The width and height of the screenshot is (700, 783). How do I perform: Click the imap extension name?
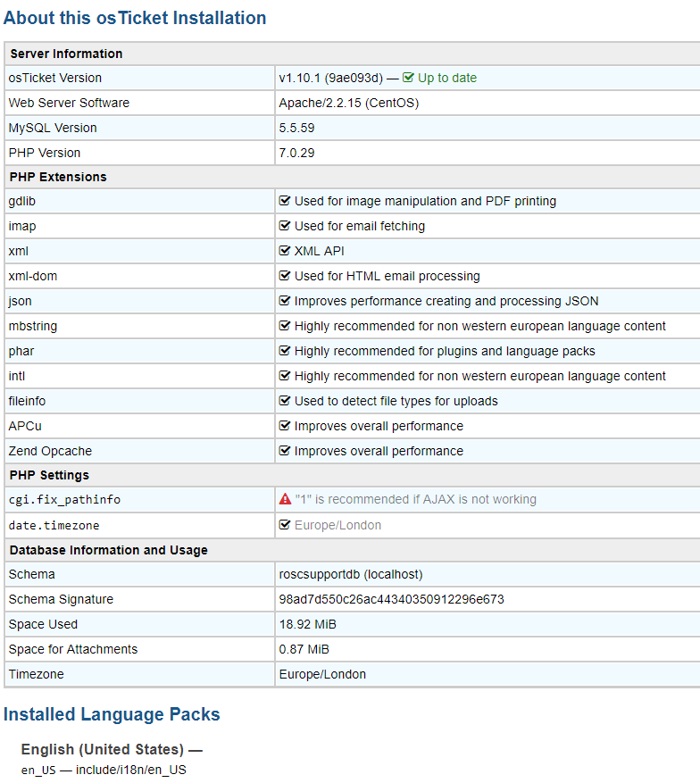(22, 226)
